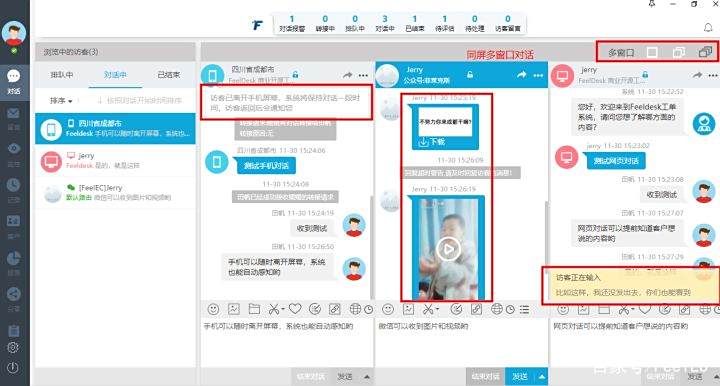720x386 pixels.
Task: Open folder file sender in 四川省成都市 chat
Action: [x=254, y=309]
